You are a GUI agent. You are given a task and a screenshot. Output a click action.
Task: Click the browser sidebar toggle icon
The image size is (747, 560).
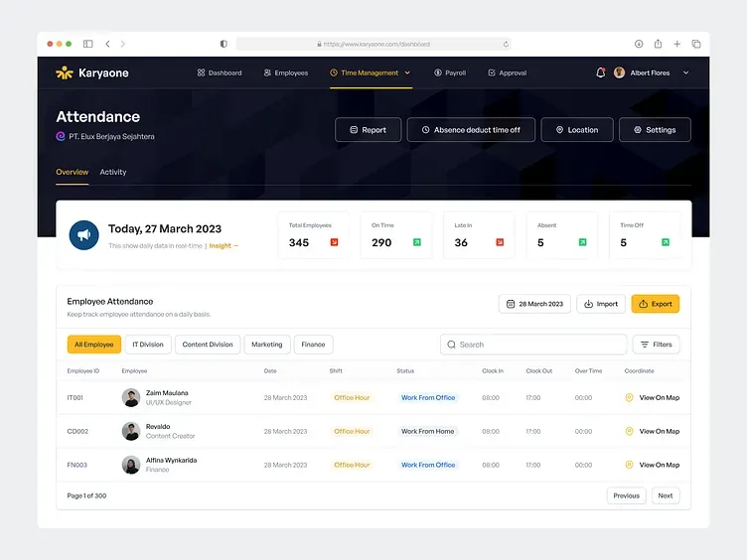pyautogui.click(x=87, y=44)
